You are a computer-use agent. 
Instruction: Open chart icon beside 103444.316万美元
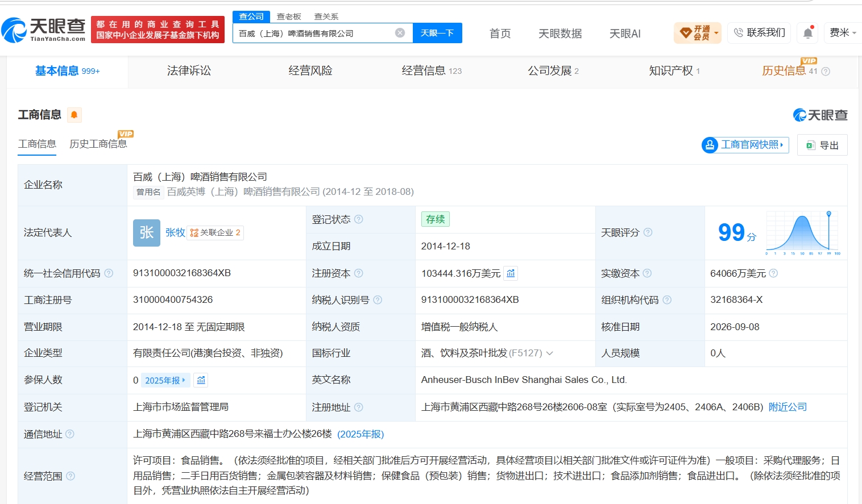coord(511,273)
